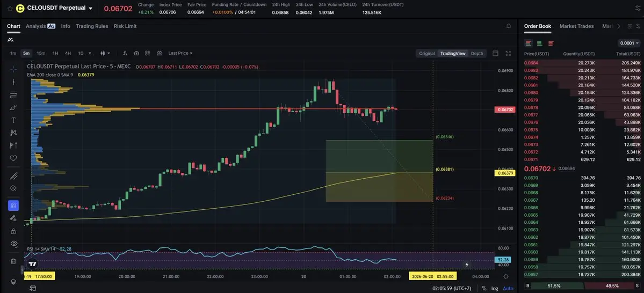Select the 1D timeframe
This screenshot has height=293, width=644.
click(81, 53)
